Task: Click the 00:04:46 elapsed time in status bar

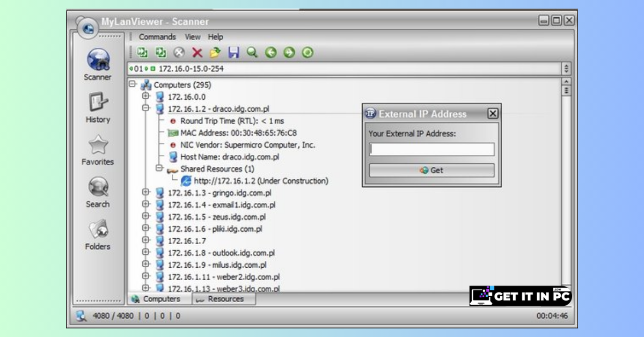Action: [552, 316]
